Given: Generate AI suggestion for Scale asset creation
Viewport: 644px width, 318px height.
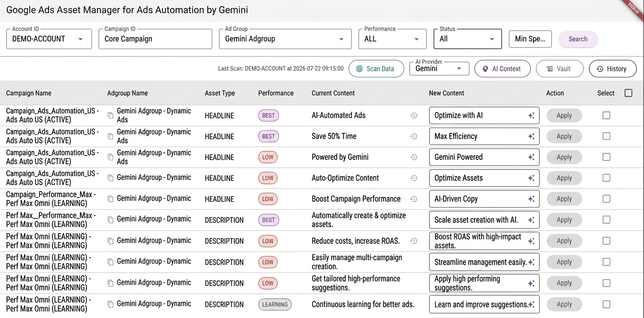Looking at the screenshot, I should (531, 220).
